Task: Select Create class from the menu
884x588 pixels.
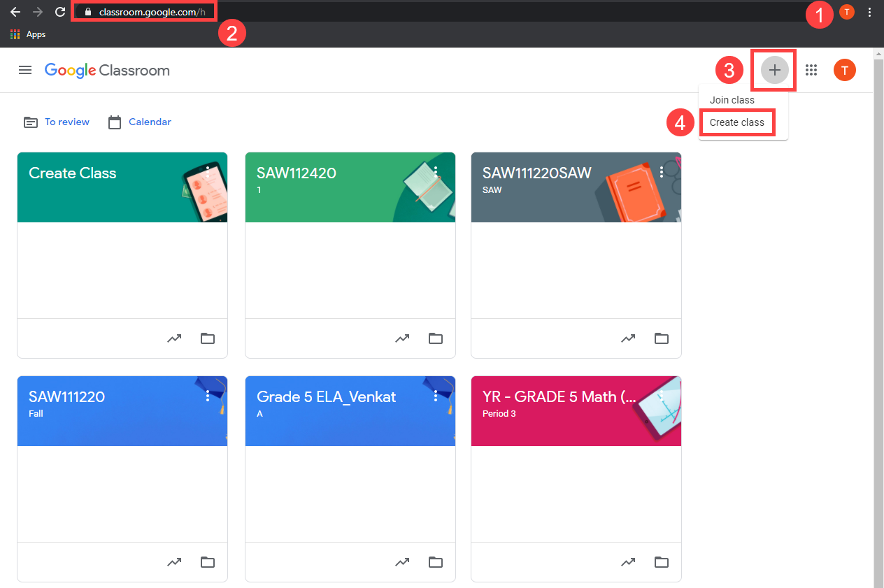Action: coord(737,122)
